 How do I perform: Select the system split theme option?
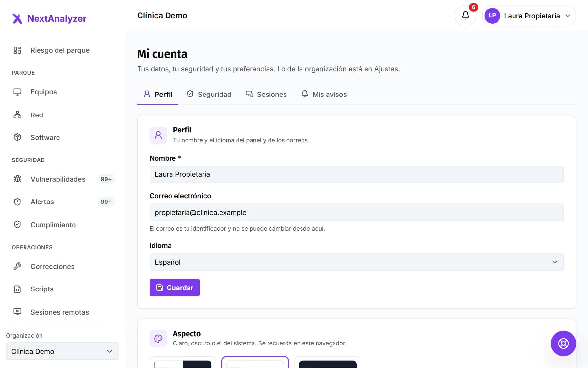click(183, 362)
